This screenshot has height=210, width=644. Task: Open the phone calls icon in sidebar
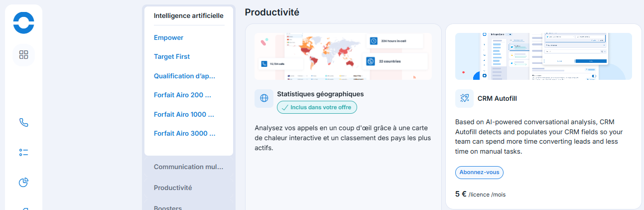23,122
